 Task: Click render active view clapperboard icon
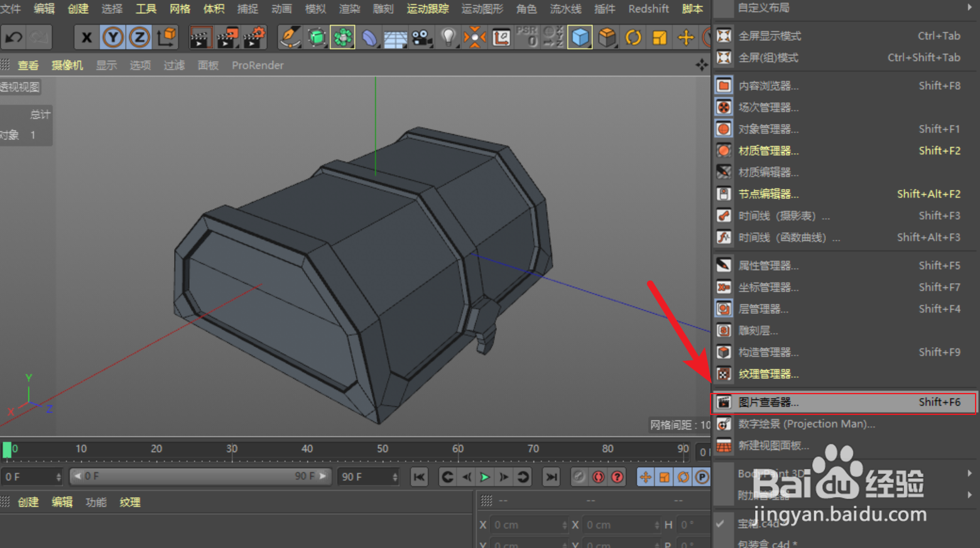pyautogui.click(x=200, y=38)
